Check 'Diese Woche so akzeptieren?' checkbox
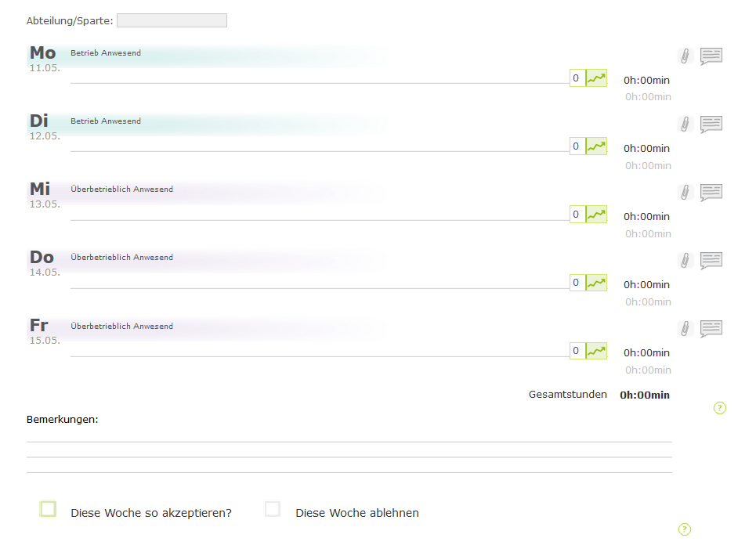Image resolution: width=756 pixels, height=556 pixels. 49,510
